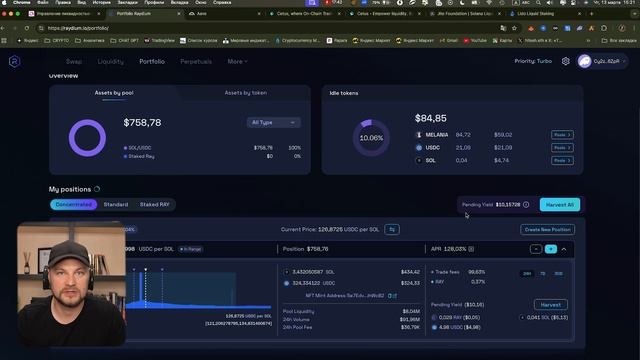Open the settings gear icon

[566, 61]
